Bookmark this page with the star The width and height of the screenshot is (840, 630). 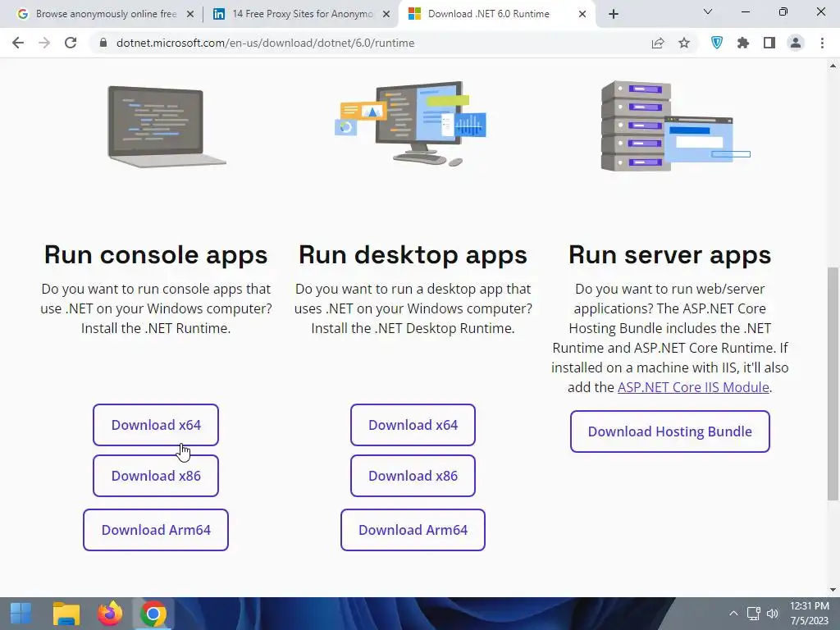pos(684,43)
